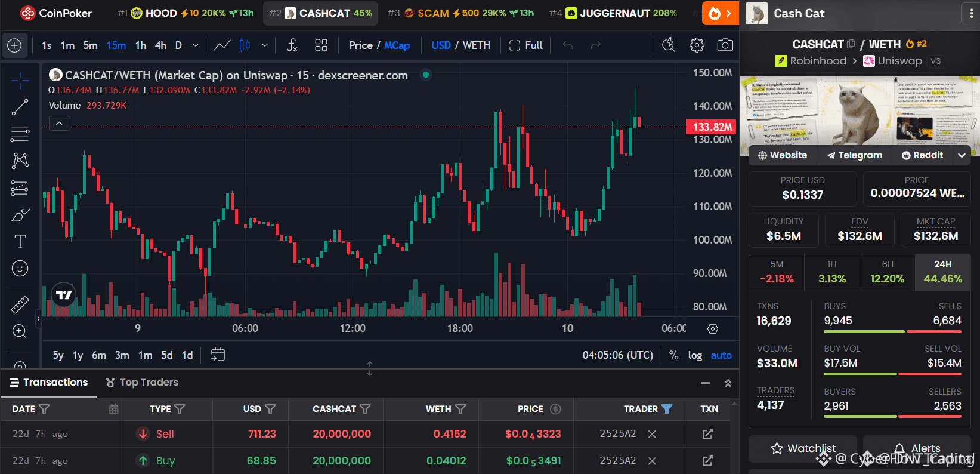Open the token Website link
980x474 pixels.
tap(783, 155)
